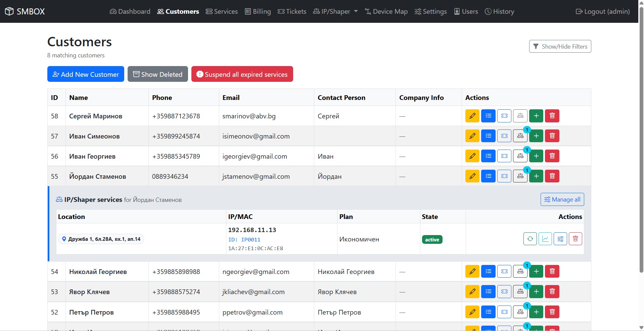Open tickets icon for Сергей Маринов

tap(504, 116)
